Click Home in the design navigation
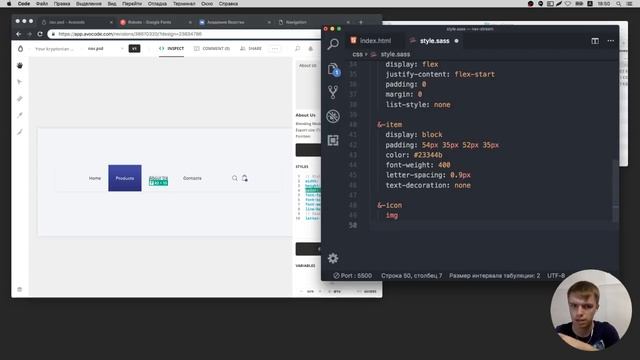This screenshot has height=360, width=640. click(95, 178)
